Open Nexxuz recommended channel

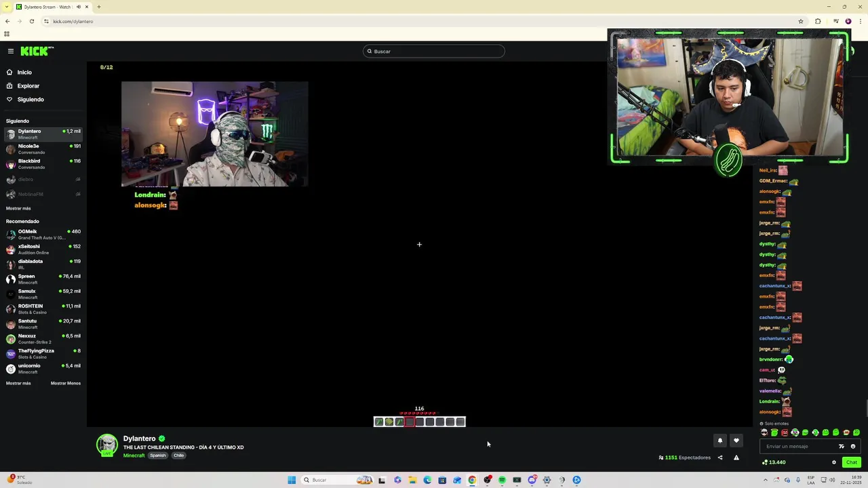pyautogui.click(x=43, y=339)
